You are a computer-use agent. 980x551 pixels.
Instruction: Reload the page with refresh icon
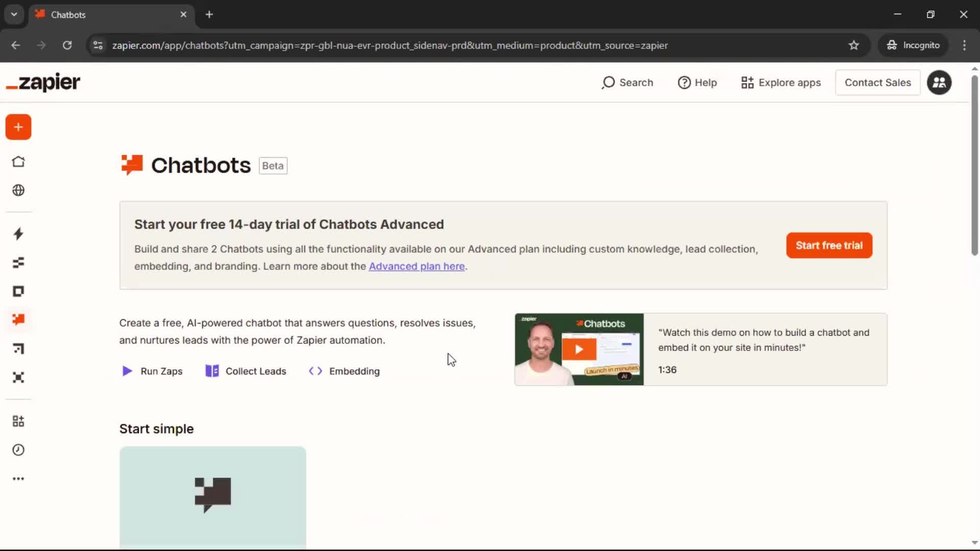(x=67, y=45)
